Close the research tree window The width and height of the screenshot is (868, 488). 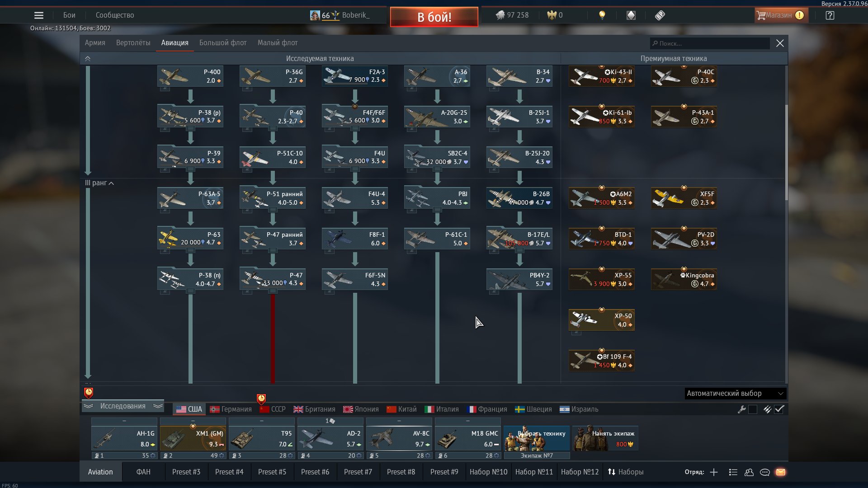(x=780, y=43)
